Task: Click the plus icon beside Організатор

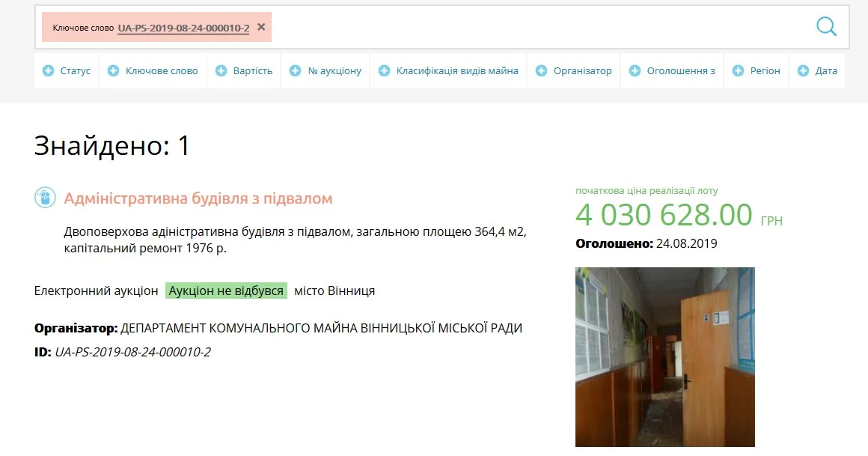Action: [x=542, y=71]
